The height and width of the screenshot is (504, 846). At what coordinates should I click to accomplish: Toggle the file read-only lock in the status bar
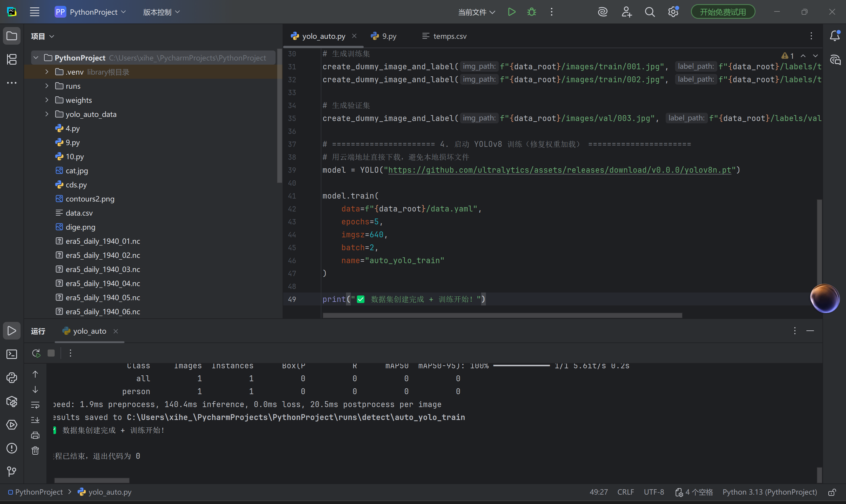click(832, 492)
